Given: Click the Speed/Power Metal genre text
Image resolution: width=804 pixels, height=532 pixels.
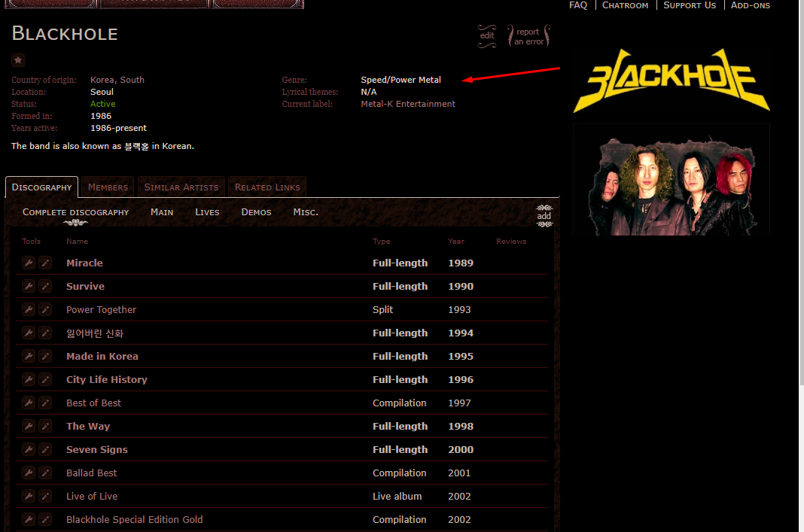Looking at the screenshot, I should pos(400,80).
